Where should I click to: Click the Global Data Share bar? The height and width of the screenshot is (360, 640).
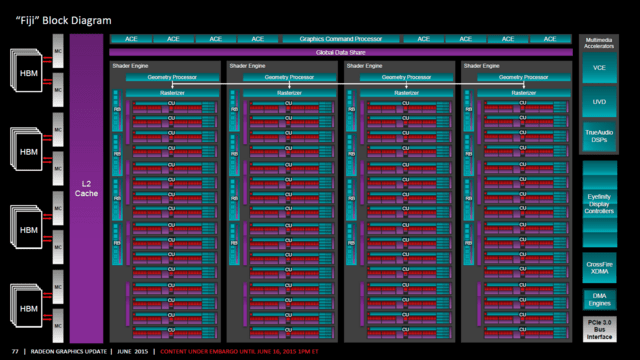[x=341, y=52]
